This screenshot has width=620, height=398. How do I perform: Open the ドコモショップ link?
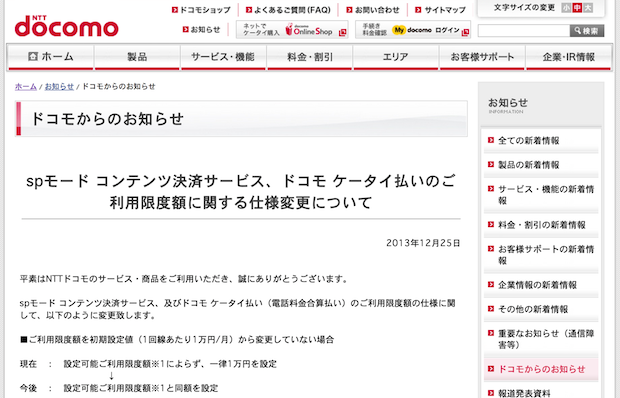[x=201, y=10]
